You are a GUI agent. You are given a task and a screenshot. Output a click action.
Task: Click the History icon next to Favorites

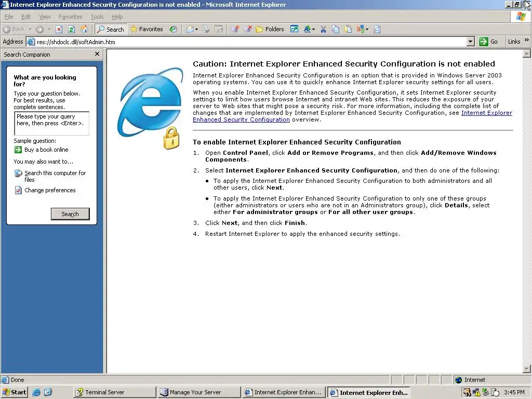click(x=174, y=30)
